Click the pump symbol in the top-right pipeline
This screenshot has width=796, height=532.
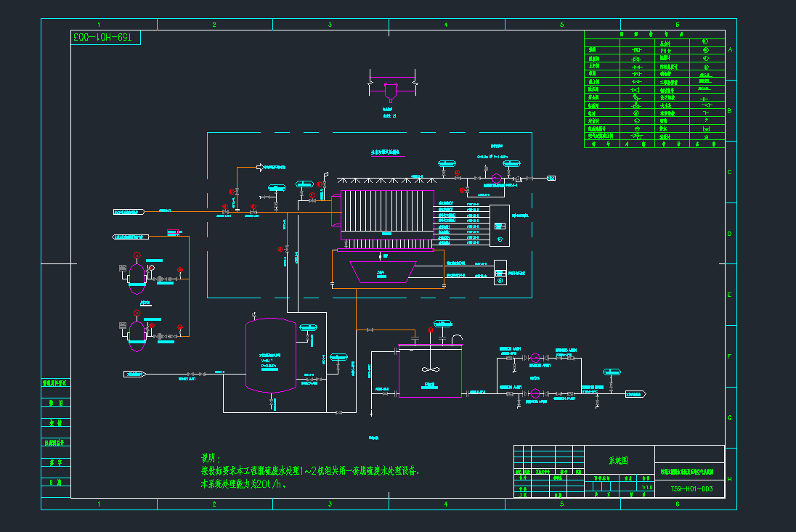(497, 178)
